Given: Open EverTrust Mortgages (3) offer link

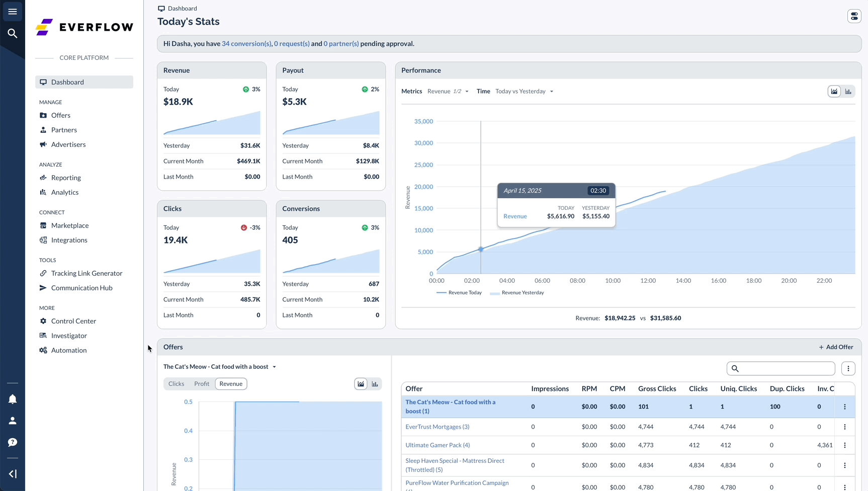Looking at the screenshot, I should click(438, 427).
